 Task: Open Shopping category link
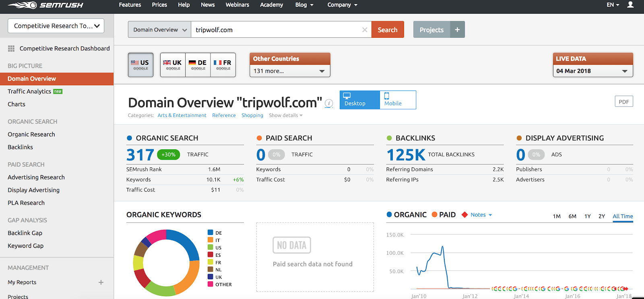252,115
